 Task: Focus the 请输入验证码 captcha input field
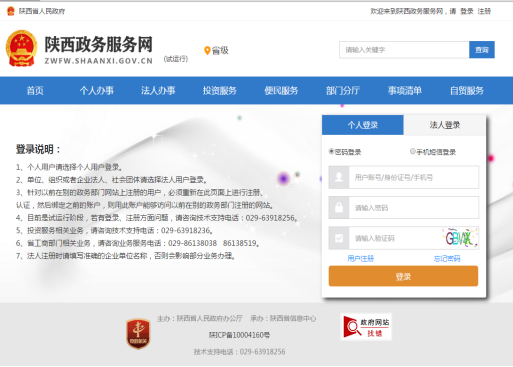point(395,238)
